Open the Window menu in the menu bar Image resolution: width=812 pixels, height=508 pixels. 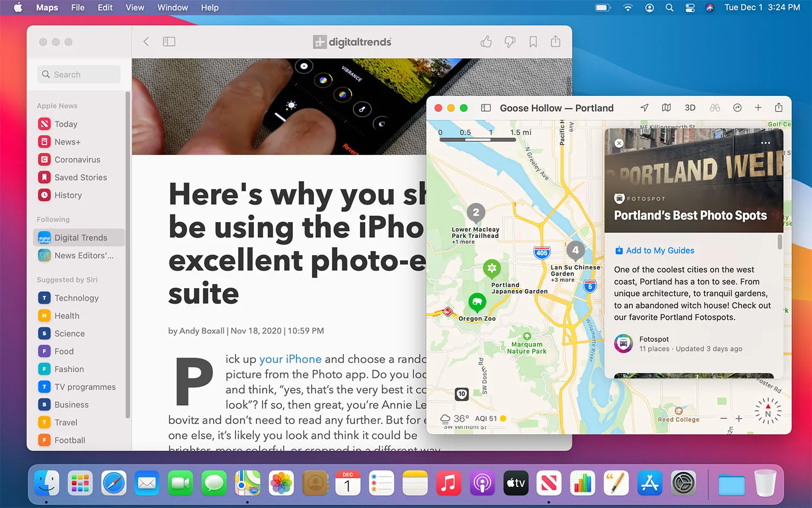[172, 8]
